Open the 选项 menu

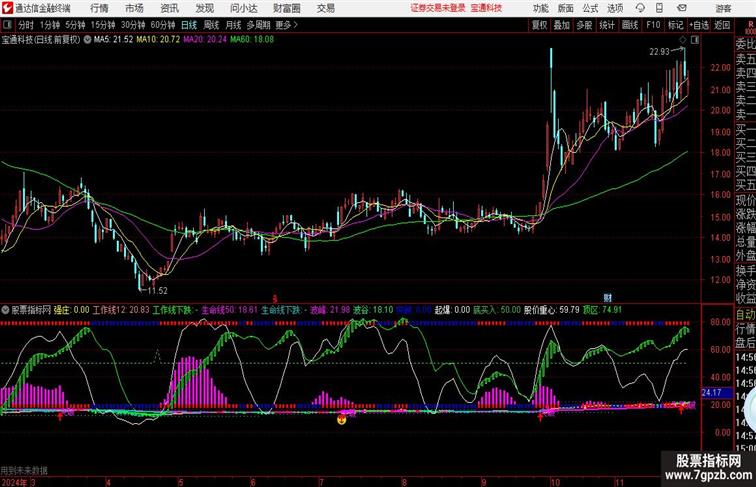coord(615,8)
